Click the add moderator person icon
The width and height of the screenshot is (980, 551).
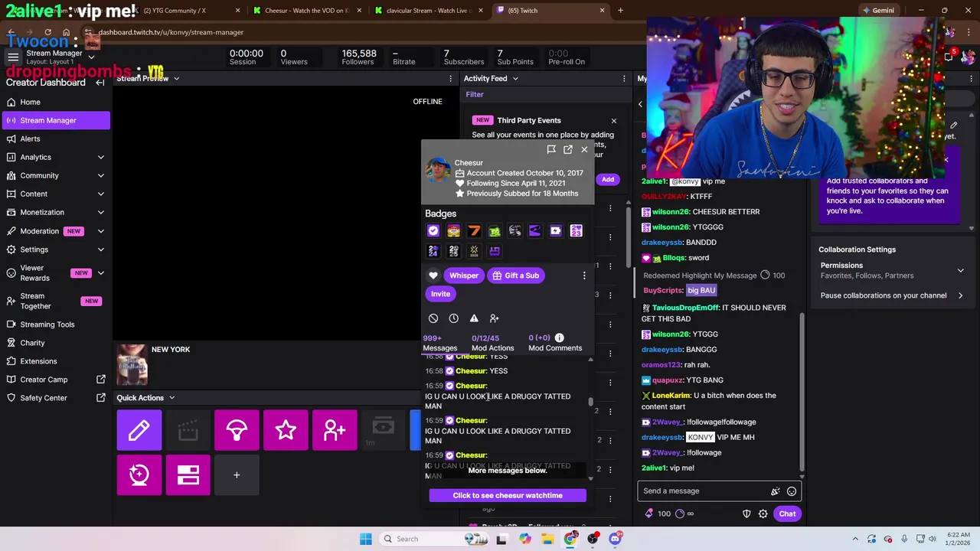point(494,318)
